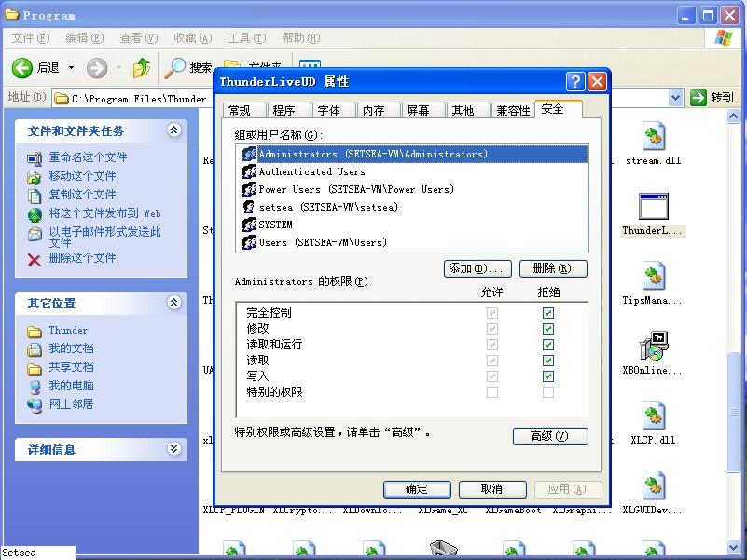
Task: Select Authenticated Users in group list
Action: pyautogui.click(x=412, y=171)
